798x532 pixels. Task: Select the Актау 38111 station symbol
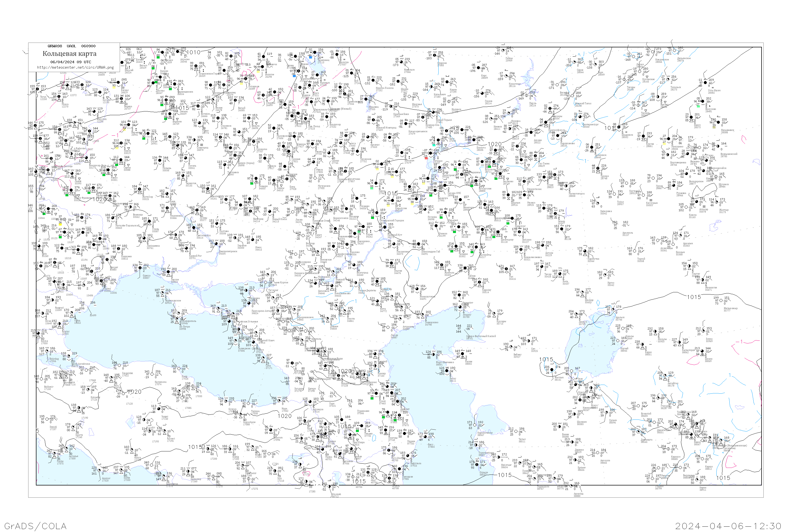[447, 371]
